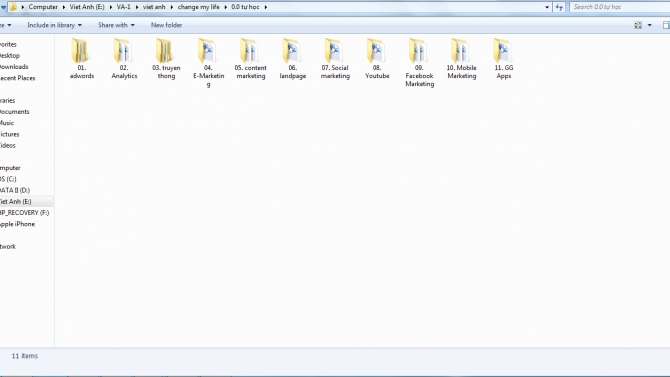The height and width of the screenshot is (377, 670).
Task: Expand the arrow after VA-1 breadcrumb
Action: click(x=137, y=7)
